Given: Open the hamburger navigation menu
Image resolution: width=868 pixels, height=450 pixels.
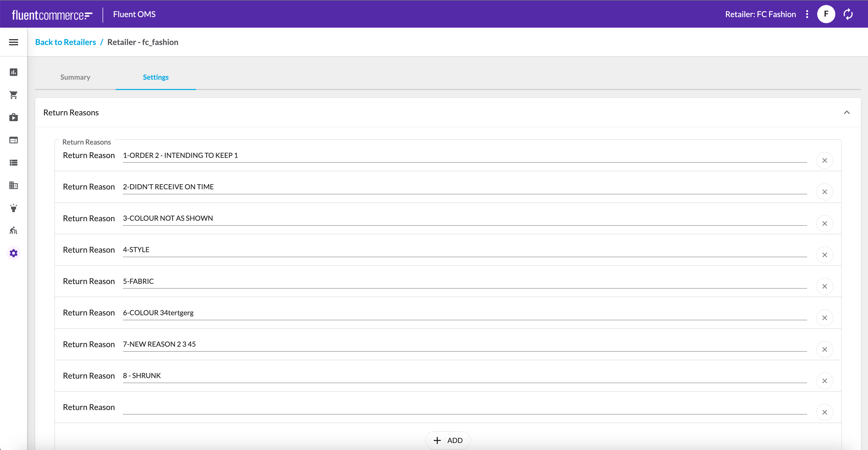Looking at the screenshot, I should click(x=14, y=42).
